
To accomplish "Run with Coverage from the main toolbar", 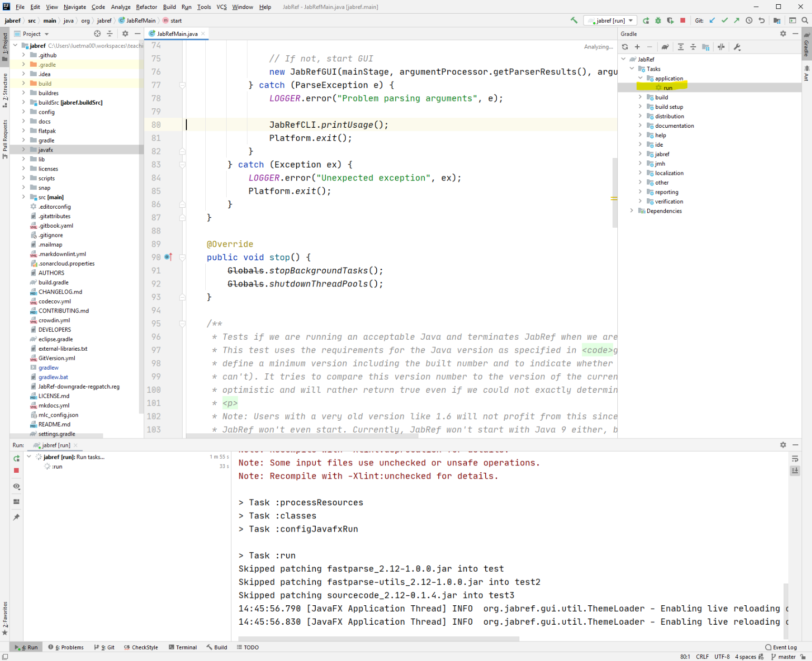I will [x=670, y=21].
